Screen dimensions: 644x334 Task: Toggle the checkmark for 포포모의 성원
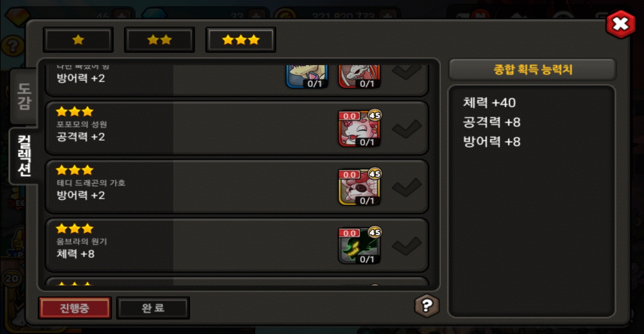(x=407, y=128)
